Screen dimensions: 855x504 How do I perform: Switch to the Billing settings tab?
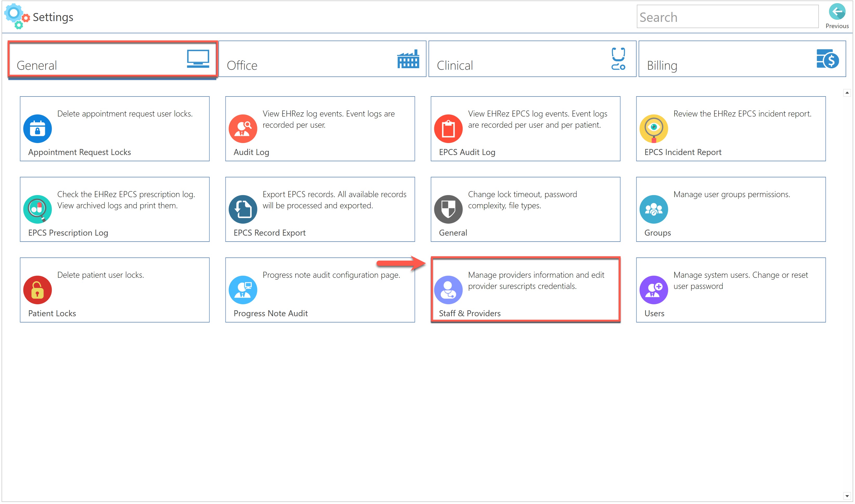click(742, 59)
